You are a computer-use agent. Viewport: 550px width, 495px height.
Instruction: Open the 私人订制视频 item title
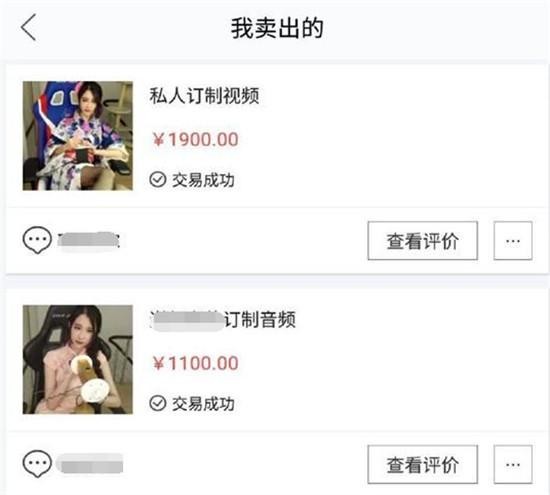coord(204,95)
